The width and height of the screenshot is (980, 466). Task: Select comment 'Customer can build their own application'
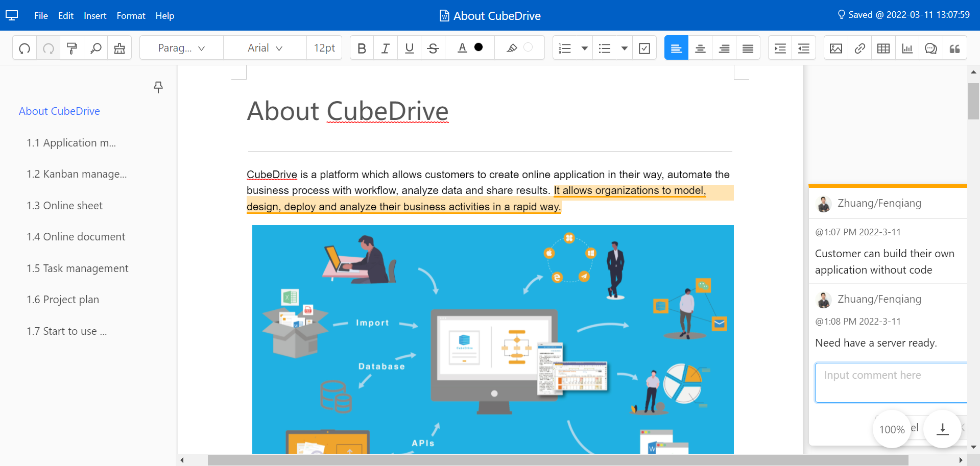(885, 262)
